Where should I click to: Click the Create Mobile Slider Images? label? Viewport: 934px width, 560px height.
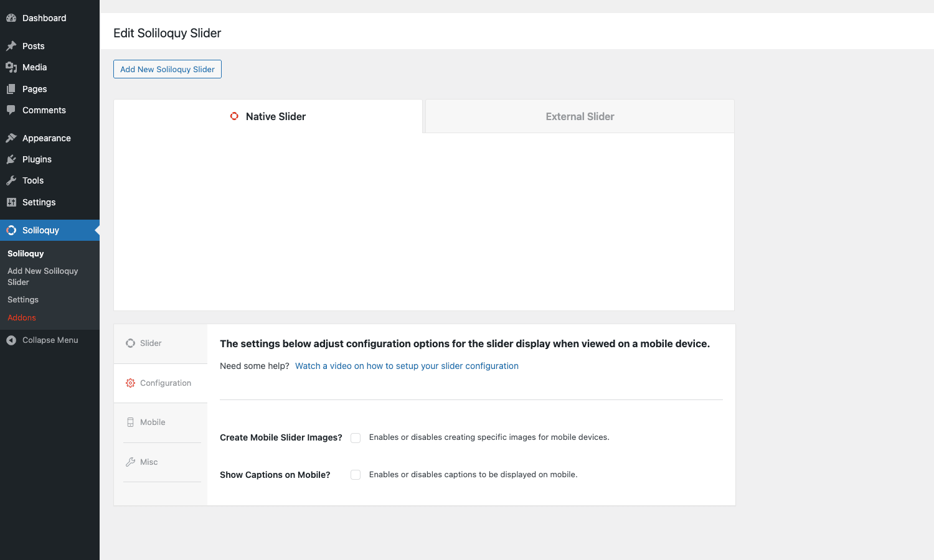[281, 437]
